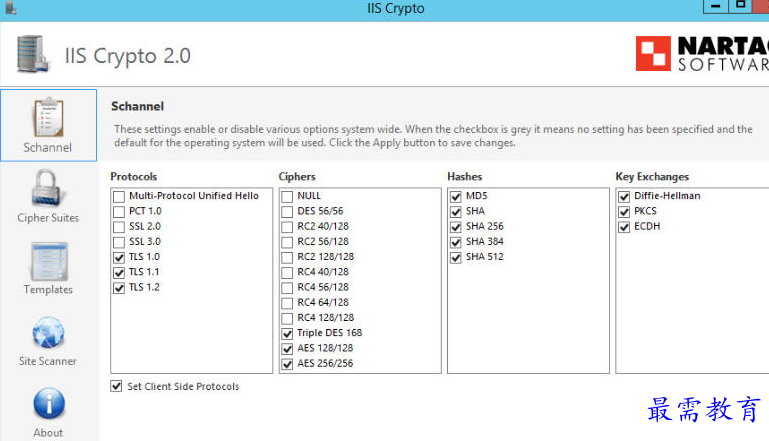769x441 pixels.
Task: Enable the DES 56/56 cipher
Action: pos(287,212)
